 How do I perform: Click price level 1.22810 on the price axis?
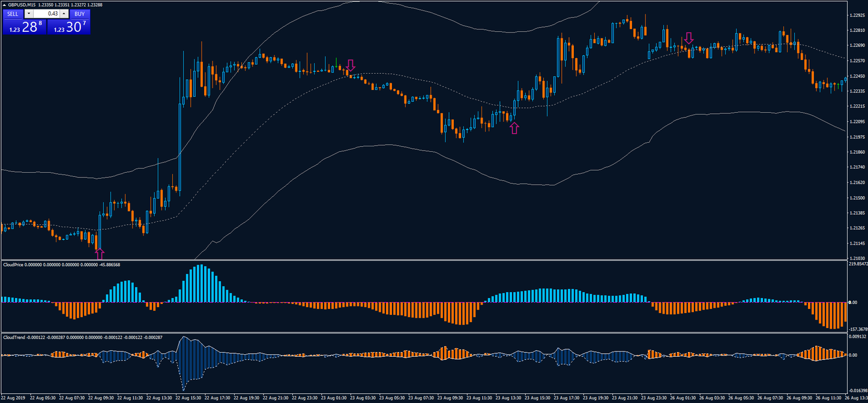[857, 30]
